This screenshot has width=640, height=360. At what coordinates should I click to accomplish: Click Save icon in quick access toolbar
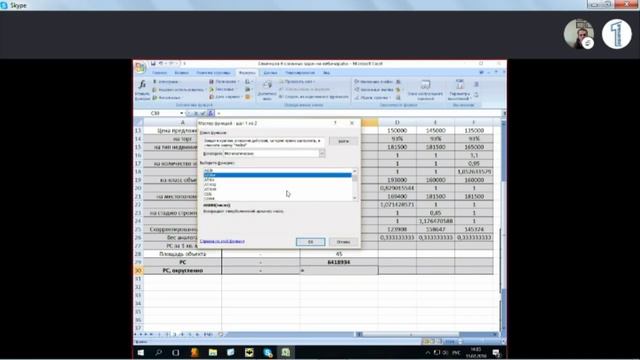[x=153, y=64]
